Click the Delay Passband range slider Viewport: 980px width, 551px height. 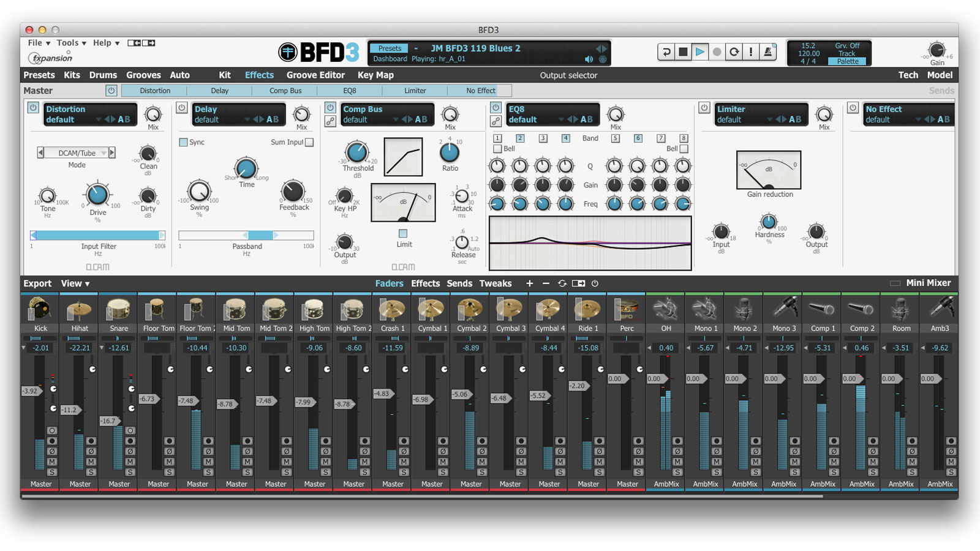pos(246,235)
